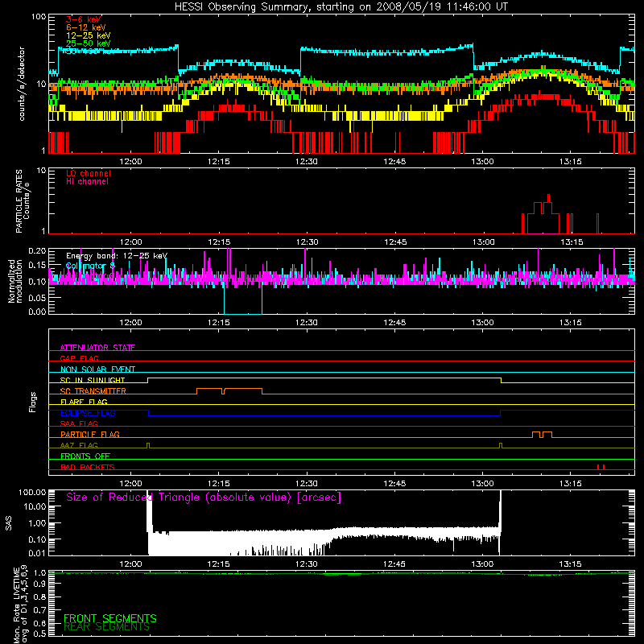Click the SC TRANSMITTER flag label
Image resolution: width=644 pixels, height=644 pixels.
[93, 390]
